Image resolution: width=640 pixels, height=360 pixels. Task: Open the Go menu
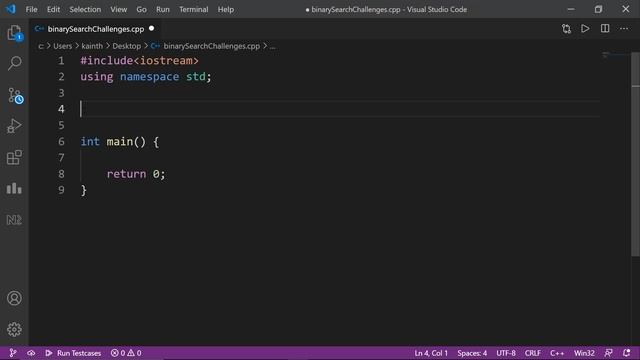point(141,9)
